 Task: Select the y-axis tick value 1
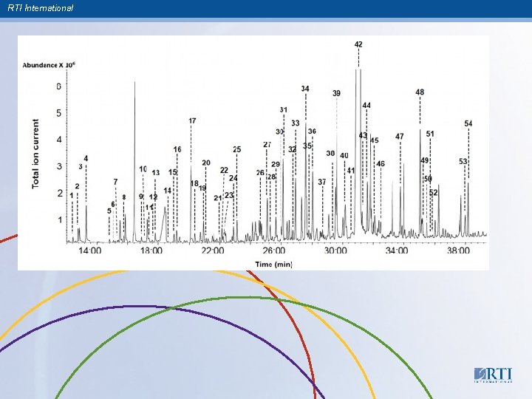60,220
